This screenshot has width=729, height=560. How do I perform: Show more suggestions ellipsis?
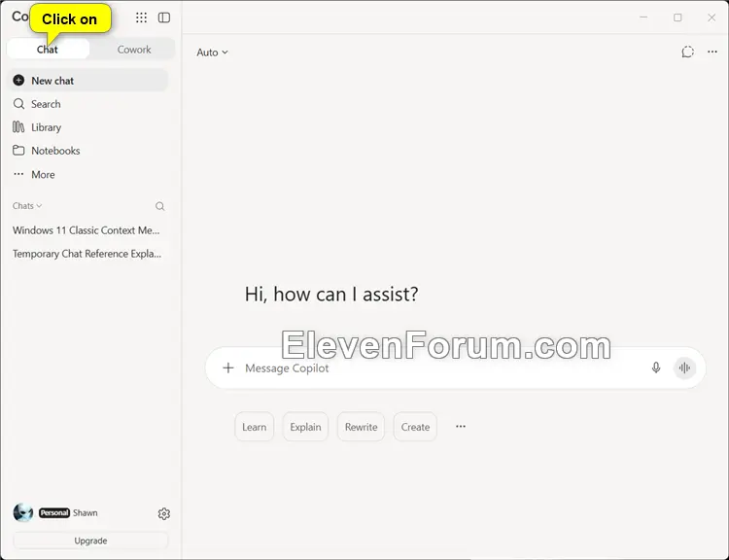coord(461,426)
